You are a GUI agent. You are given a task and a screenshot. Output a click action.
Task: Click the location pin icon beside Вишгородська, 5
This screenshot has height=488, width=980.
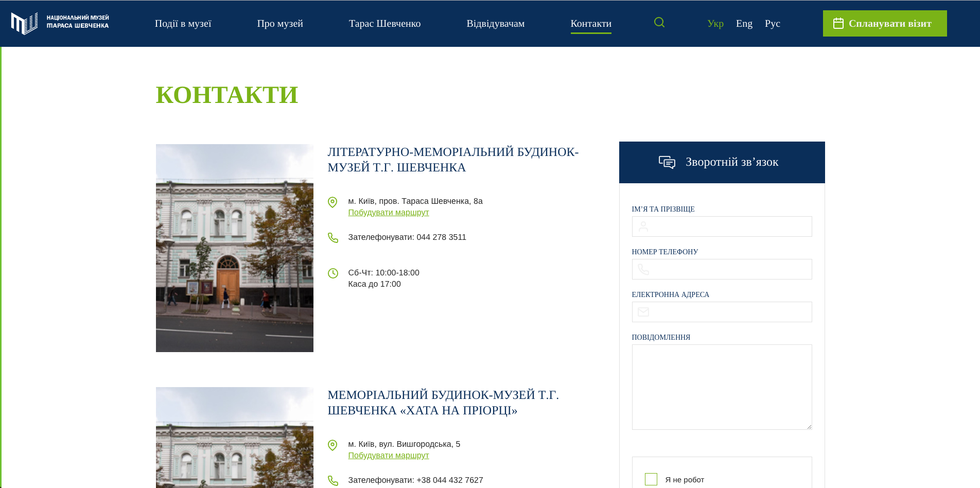coord(332,445)
